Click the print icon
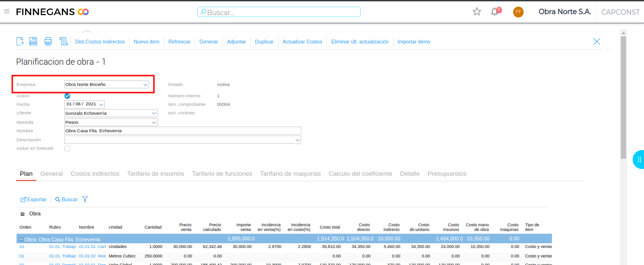 pos(48,42)
